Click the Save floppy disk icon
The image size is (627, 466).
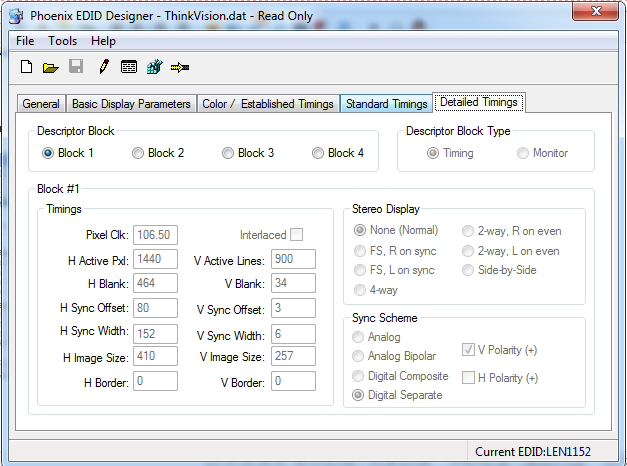[75, 67]
